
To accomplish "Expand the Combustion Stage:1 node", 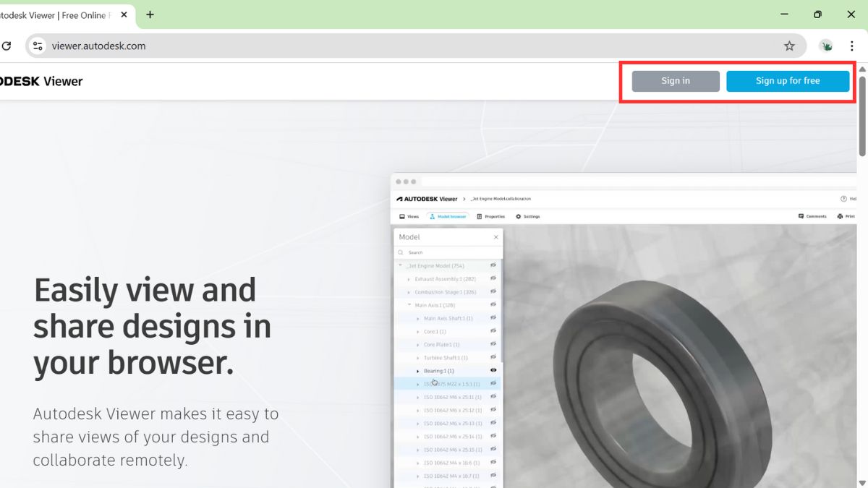I will pyautogui.click(x=409, y=292).
